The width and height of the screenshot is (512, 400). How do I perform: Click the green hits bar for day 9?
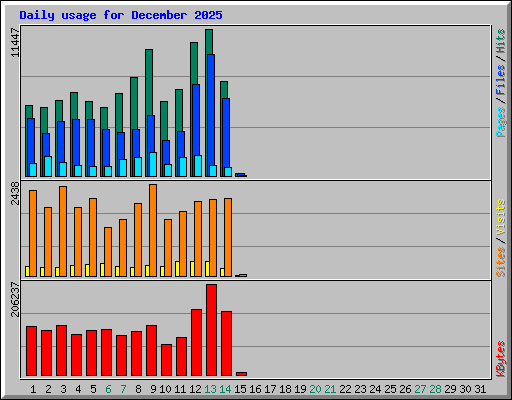(149, 82)
